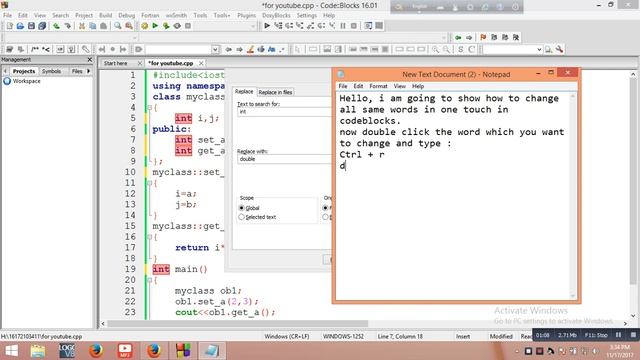
Task: Click the Replace toolbar icon
Action: [129, 26]
